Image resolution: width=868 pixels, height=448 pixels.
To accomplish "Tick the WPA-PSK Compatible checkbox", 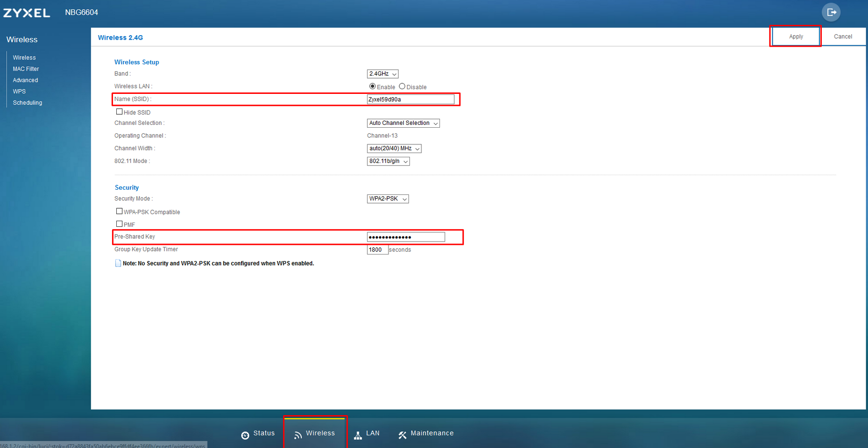I will (119, 211).
